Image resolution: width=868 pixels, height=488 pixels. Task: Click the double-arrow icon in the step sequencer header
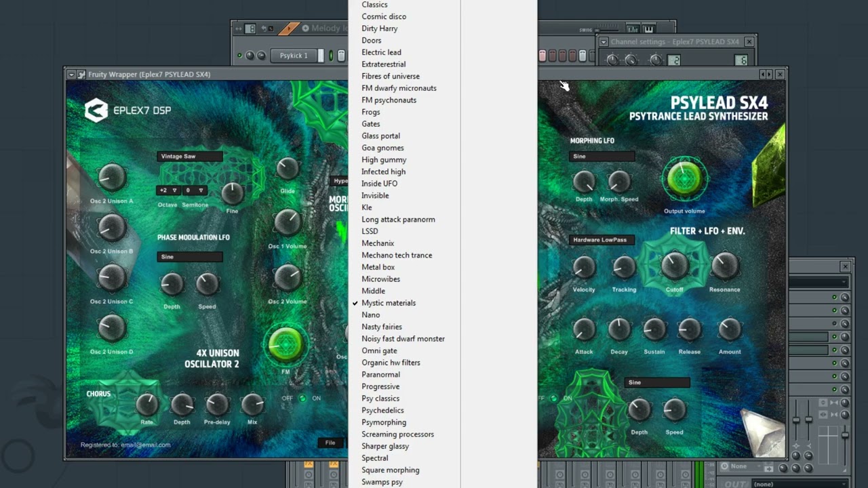pos(237,28)
